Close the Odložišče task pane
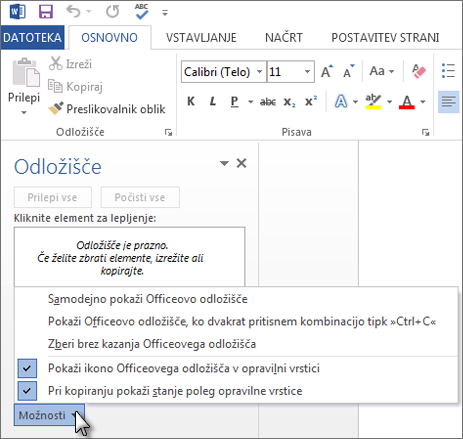Image resolution: width=463 pixels, height=439 pixels. 241,163
